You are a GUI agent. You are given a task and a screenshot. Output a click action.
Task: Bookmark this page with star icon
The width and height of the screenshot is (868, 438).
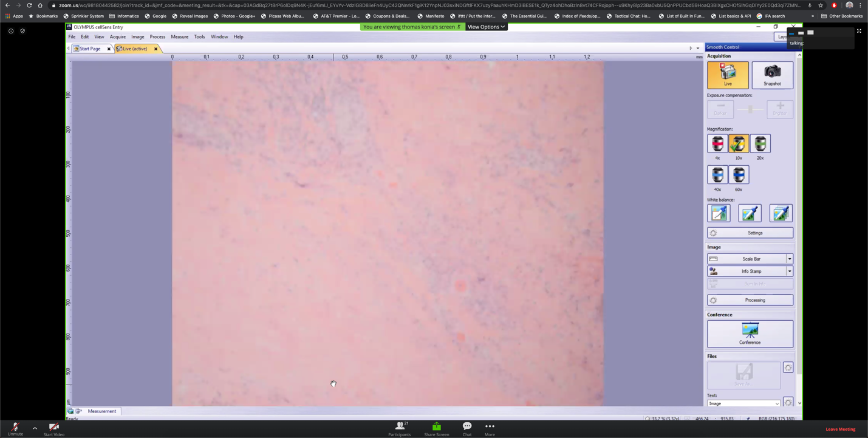click(x=821, y=5)
